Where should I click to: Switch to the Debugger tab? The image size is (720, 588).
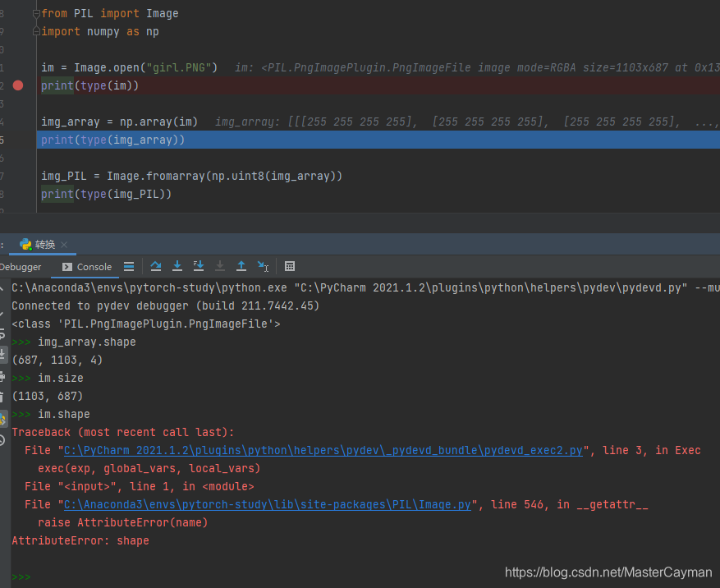click(x=21, y=267)
